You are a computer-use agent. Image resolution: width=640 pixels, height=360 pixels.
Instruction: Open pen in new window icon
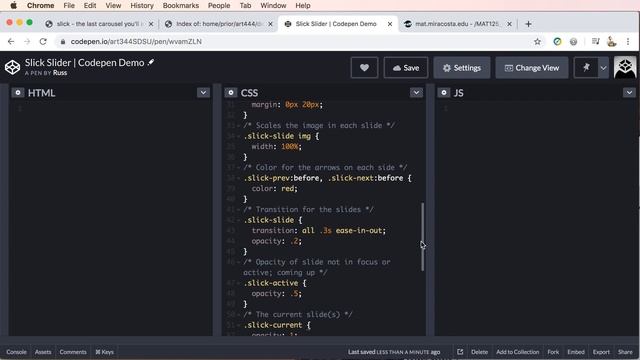(460, 352)
